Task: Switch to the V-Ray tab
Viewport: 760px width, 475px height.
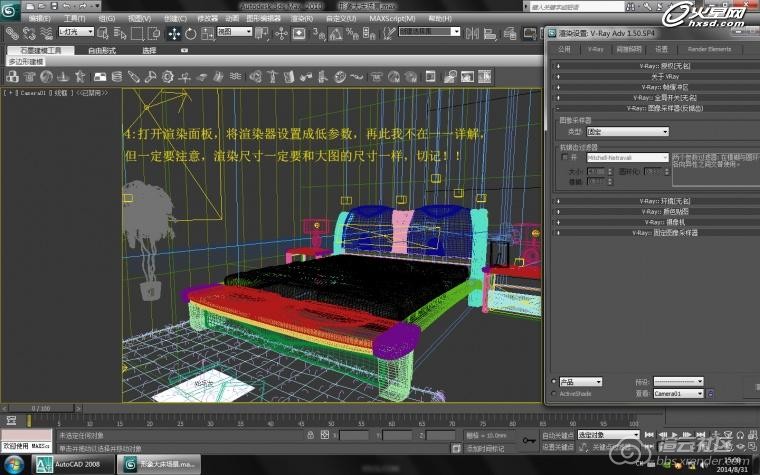Action: coord(595,48)
